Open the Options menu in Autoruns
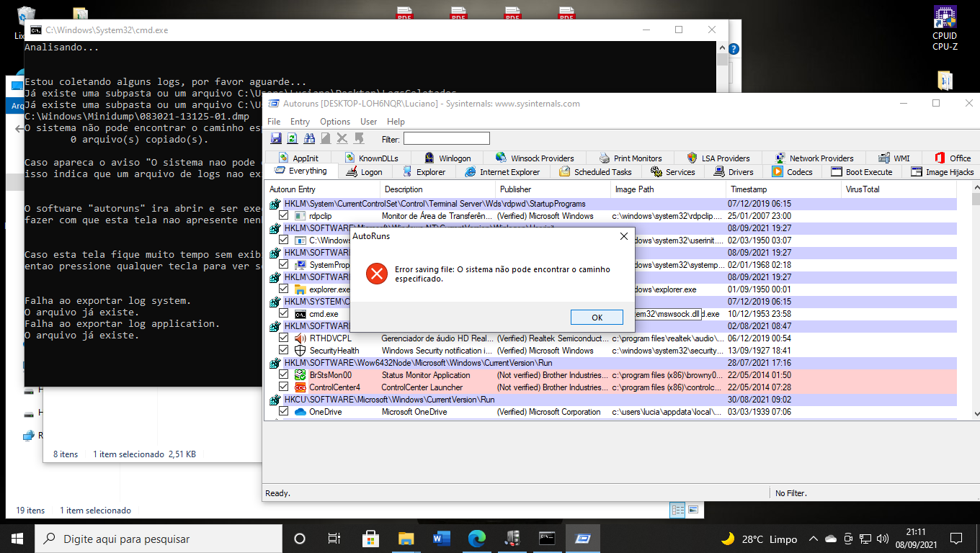 pos(335,122)
